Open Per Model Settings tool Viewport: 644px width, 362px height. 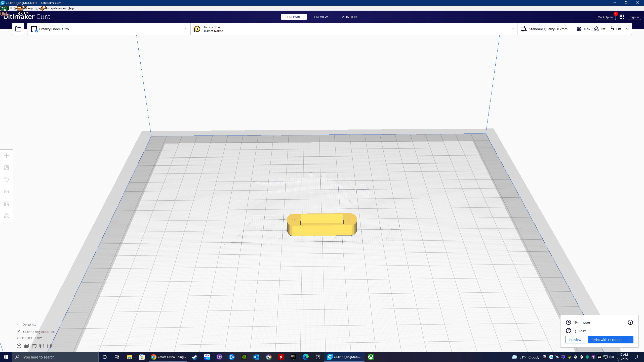7,204
